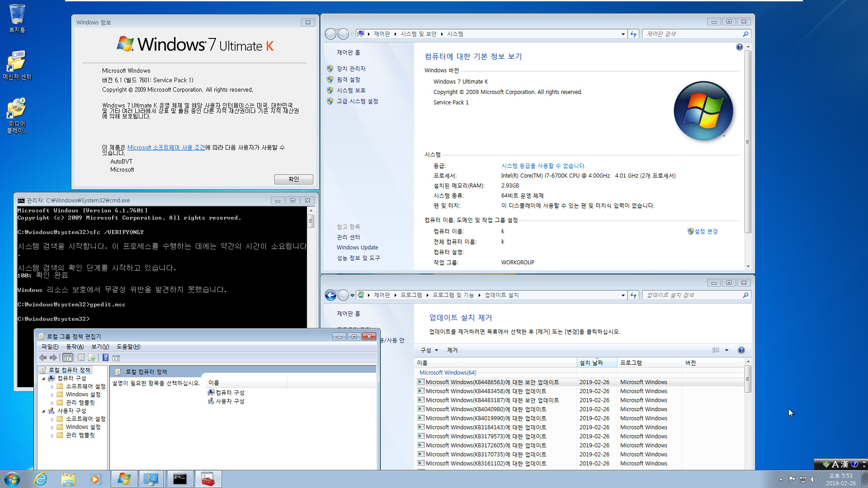The image size is (868, 488).
Task: Click 설치 날짜 column header in updates list
Action: pyautogui.click(x=597, y=363)
